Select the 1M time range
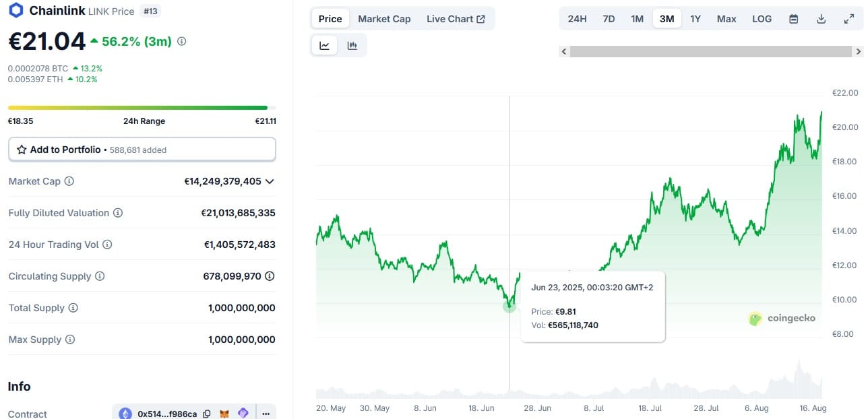This screenshot has width=868, height=419. [x=638, y=19]
